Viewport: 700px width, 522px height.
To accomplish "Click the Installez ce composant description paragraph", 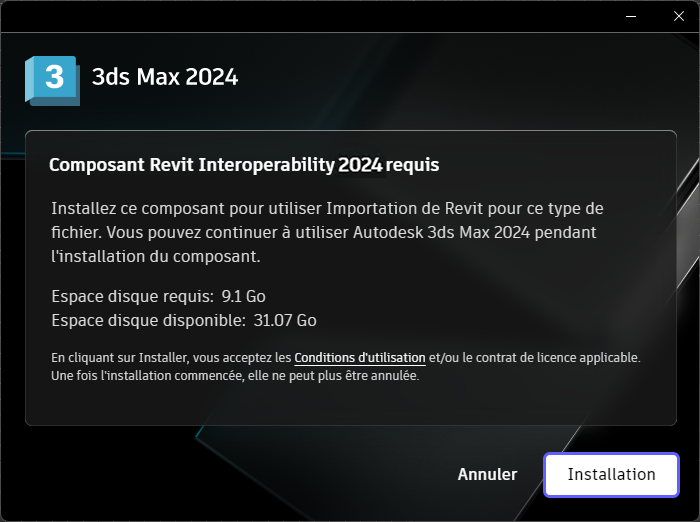I will (340, 232).
